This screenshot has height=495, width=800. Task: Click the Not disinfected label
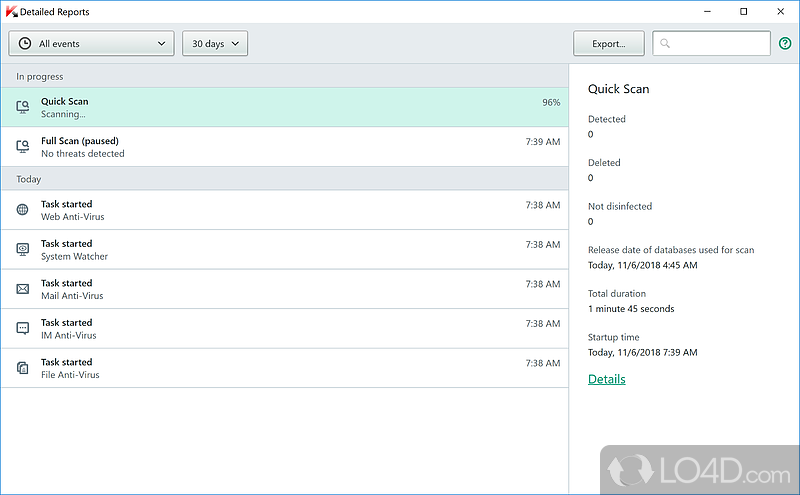click(620, 206)
